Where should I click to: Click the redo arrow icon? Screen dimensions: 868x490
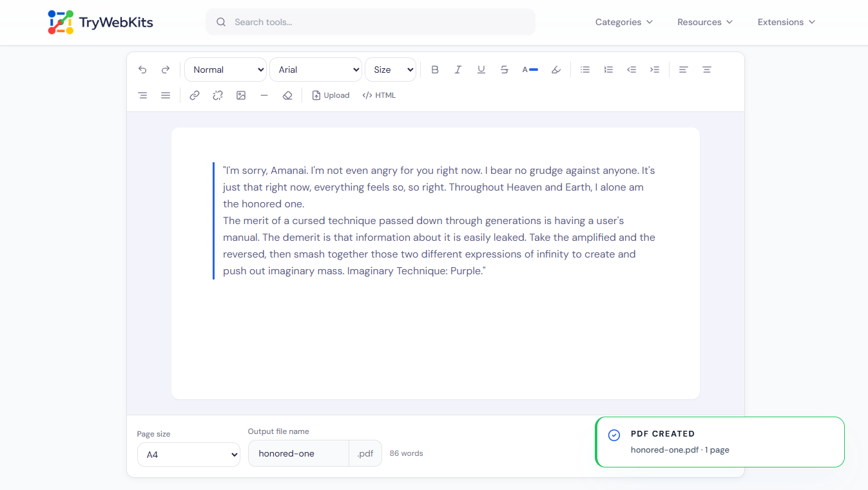click(166, 70)
